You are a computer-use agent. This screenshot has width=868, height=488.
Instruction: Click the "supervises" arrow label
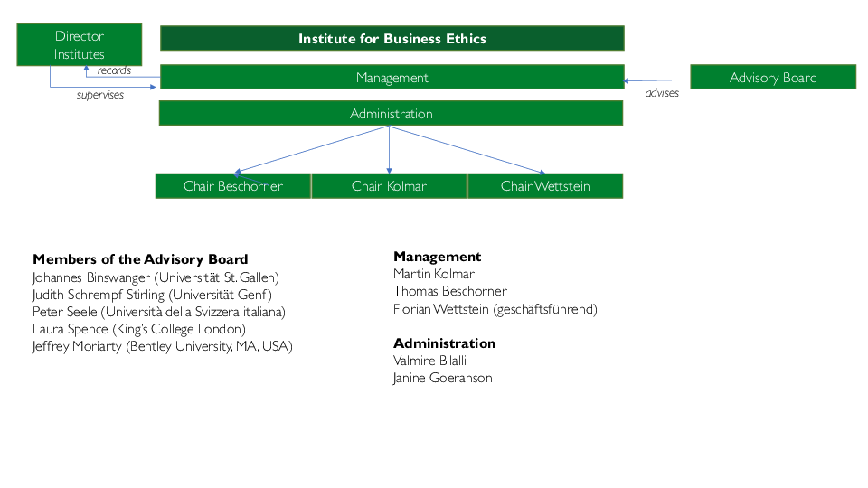pos(100,95)
